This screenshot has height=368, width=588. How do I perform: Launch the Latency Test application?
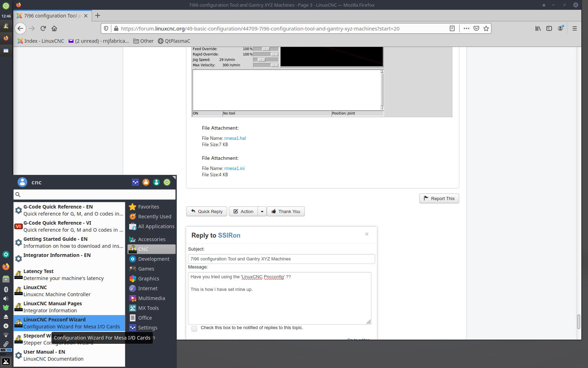pos(69,275)
